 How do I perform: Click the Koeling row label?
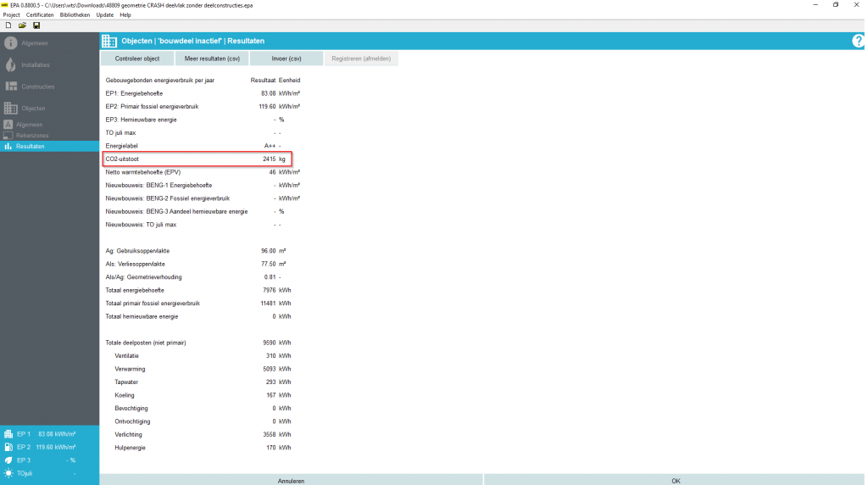125,395
